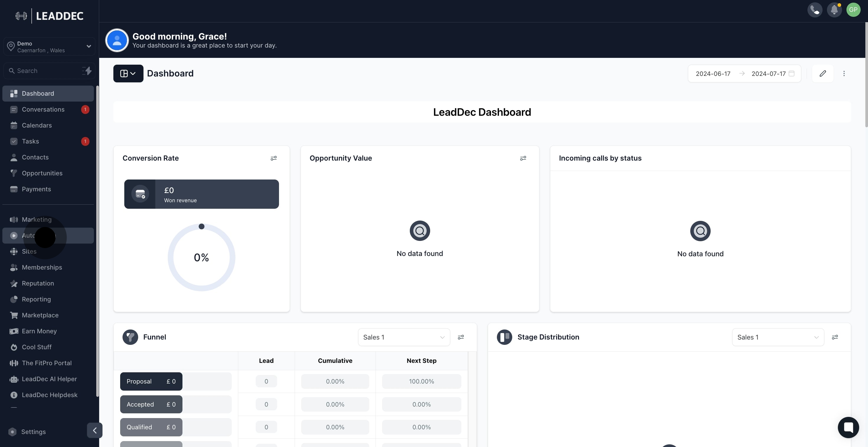Open Memberships in sidebar
This screenshot has height=447, width=868.
pyautogui.click(x=48, y=267)
